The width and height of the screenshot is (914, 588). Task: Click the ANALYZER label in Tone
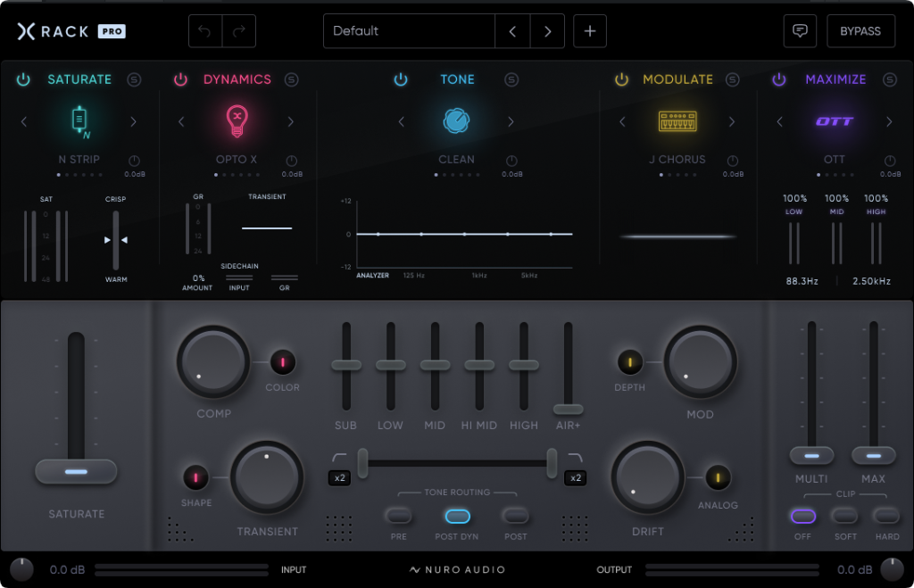tap(372, 275)
